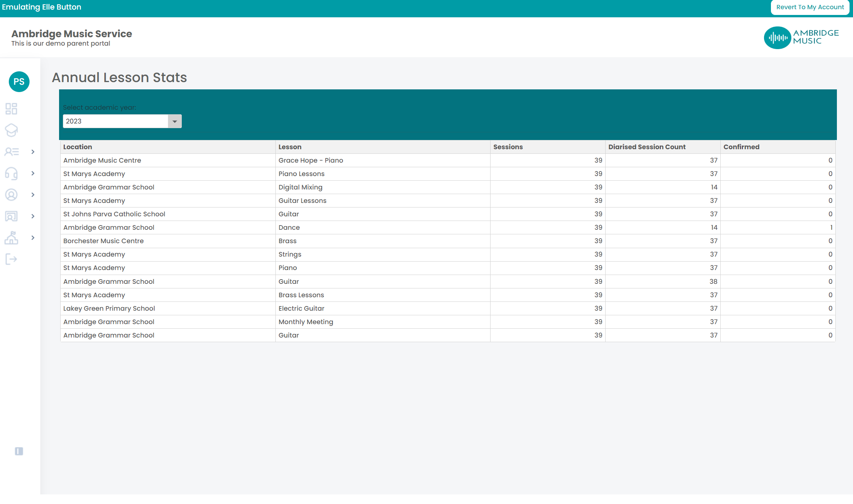Open the user account circle icon

(x=12, y=195)
